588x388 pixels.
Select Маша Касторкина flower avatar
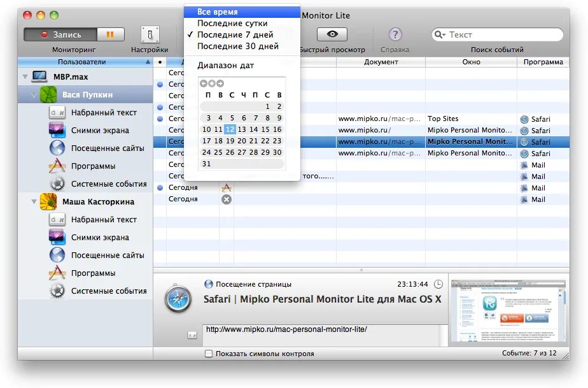(x=48, y=202)
